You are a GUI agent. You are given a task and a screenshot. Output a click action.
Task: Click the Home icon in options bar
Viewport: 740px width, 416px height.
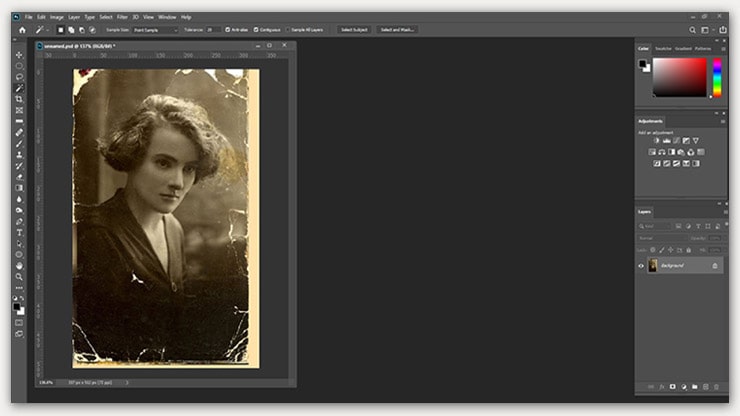click(22, 30)
